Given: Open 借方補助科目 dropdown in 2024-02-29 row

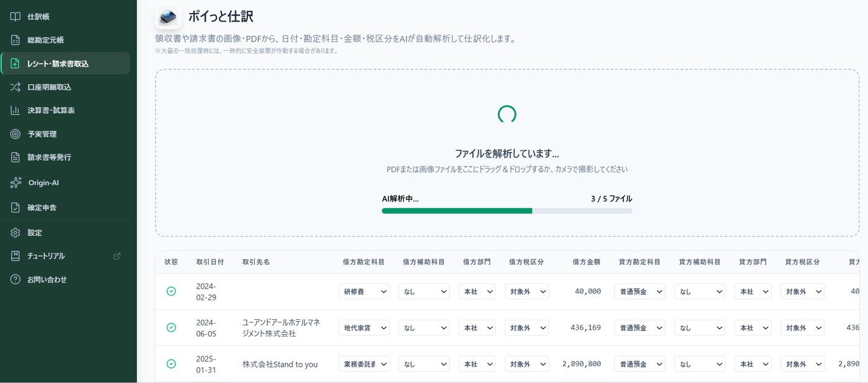Looking at the screenshot, I should click(424, 291).
